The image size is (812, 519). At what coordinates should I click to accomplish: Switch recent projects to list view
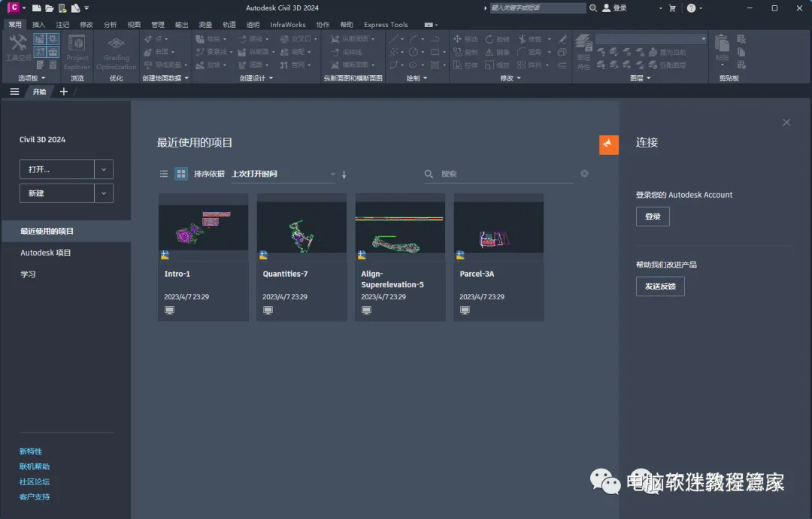click(x=164, y=174)
